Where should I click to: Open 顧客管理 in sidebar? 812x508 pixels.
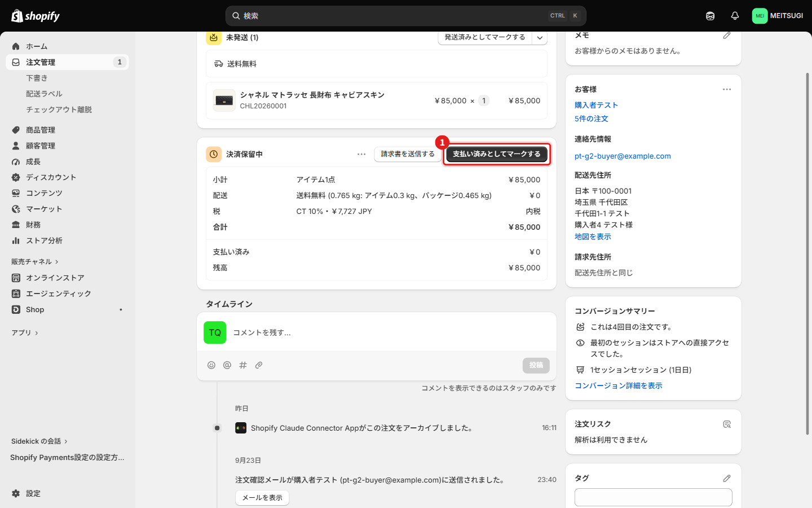(x=67, y=146)
